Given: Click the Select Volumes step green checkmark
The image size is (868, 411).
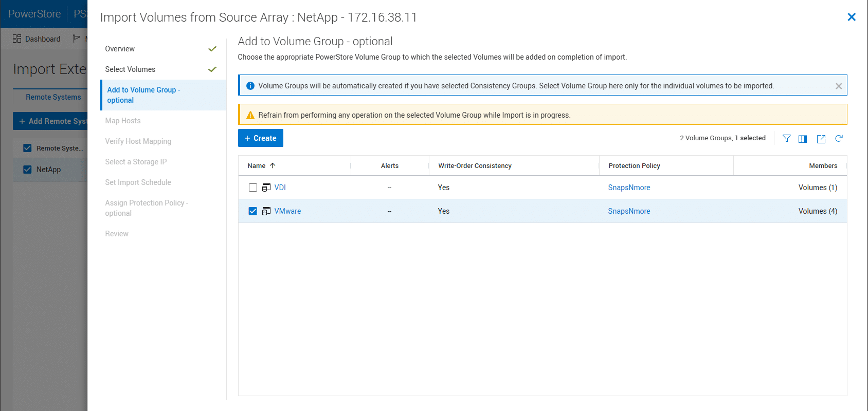Looking at the screenshot, I should click(x=212, y=69).
